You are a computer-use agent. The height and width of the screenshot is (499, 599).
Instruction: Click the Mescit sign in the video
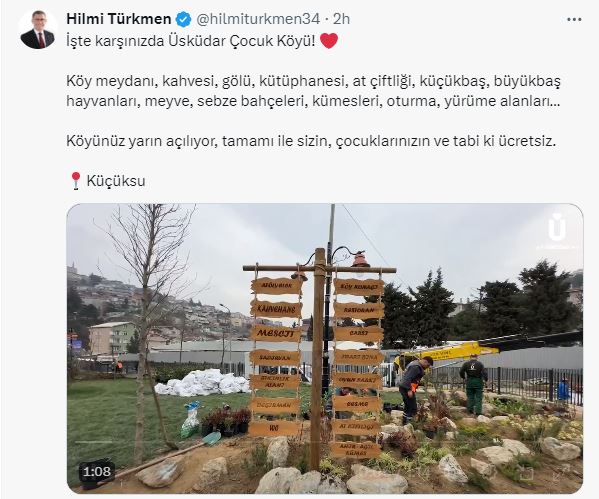(275, 333)
